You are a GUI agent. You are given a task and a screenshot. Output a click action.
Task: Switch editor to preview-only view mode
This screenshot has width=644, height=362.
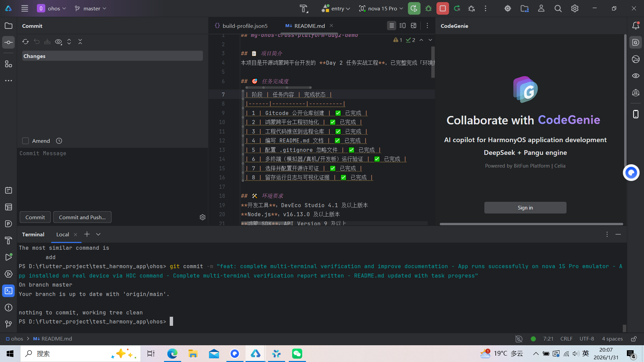point(414,26)
